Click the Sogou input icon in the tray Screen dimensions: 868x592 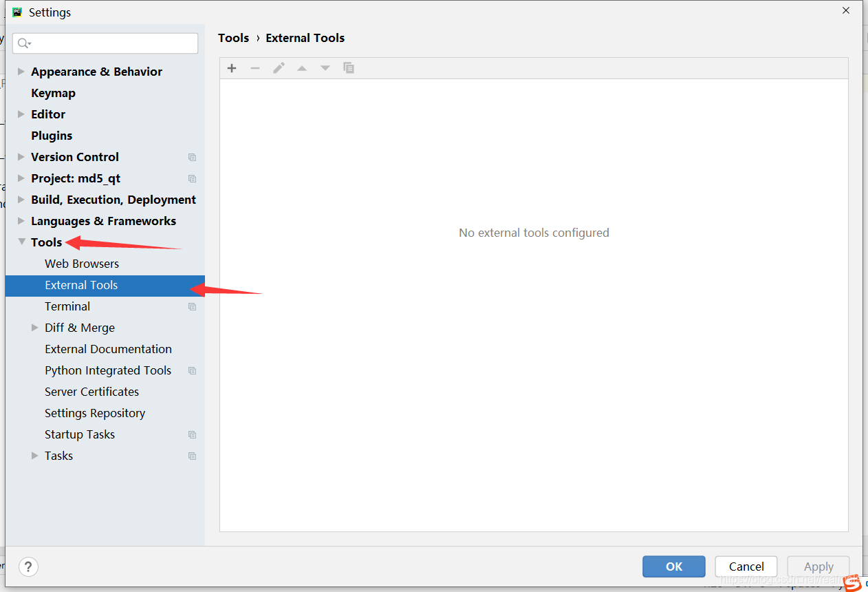[853, 584]
